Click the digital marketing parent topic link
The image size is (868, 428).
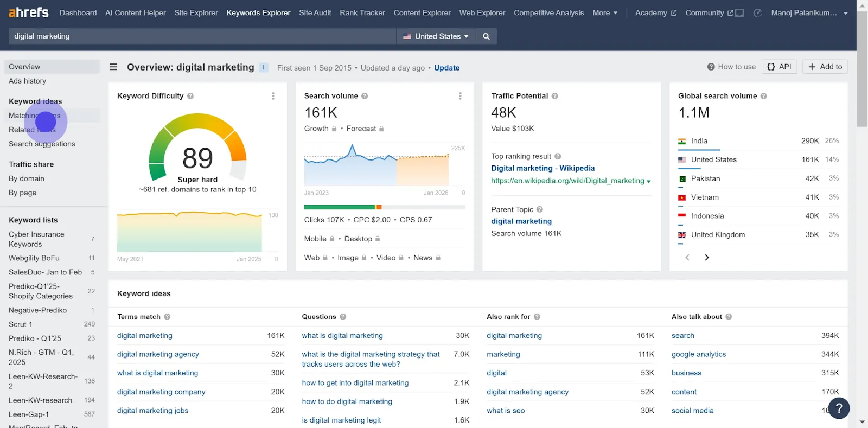(521, 221)
